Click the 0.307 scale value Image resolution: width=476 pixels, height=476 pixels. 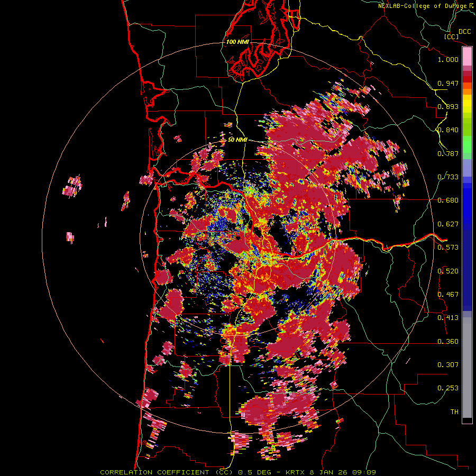pyautogui.click(x=448, y=364)
